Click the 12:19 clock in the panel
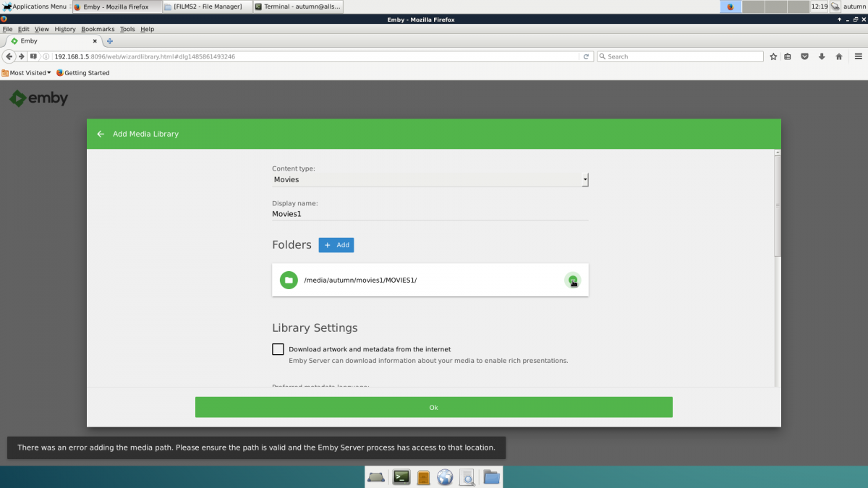The width and height of the screenshot is (868, 488). (x=820, y=7)
